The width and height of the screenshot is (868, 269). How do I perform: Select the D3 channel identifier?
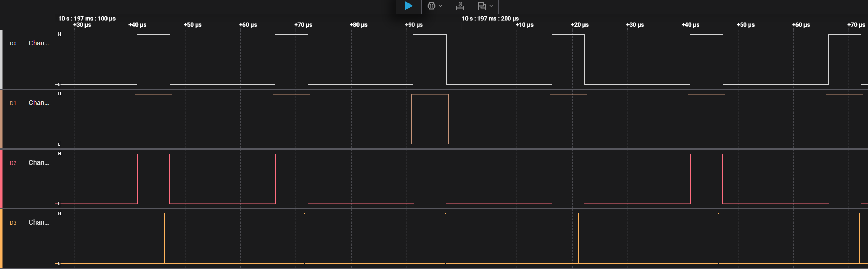point(13,223)
